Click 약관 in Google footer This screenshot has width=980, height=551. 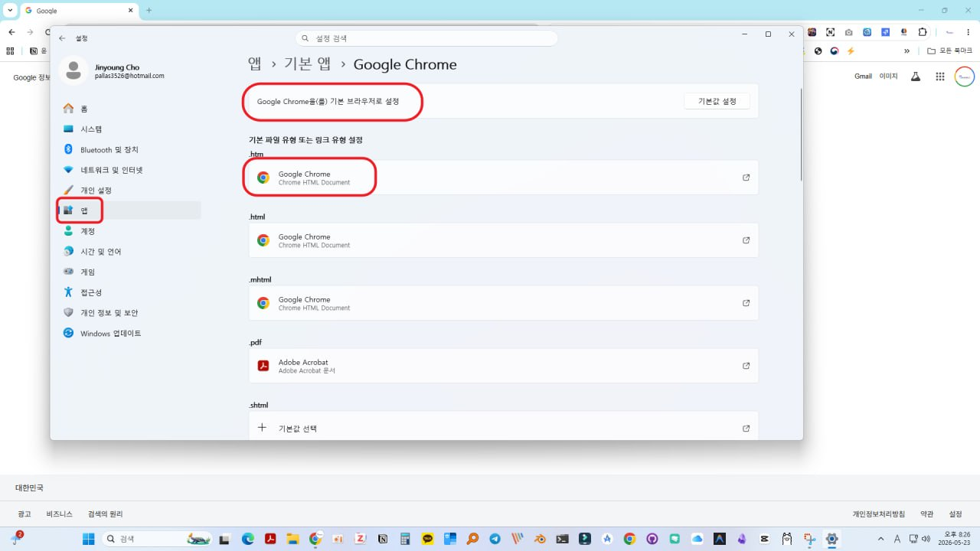[927, 514]
